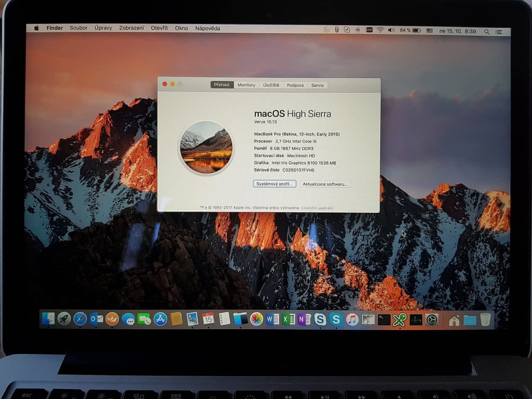
Task: Switch to the Servis tab
Action: [x=317, y=85]
